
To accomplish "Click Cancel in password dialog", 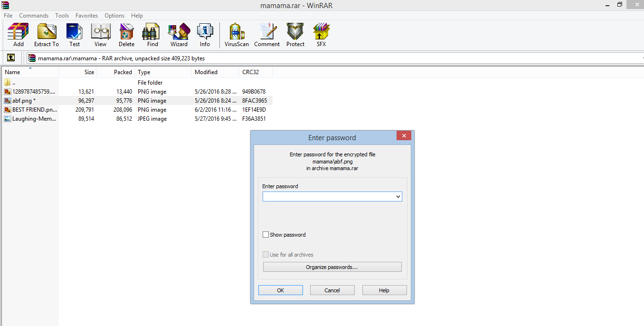I will point(332,290).
